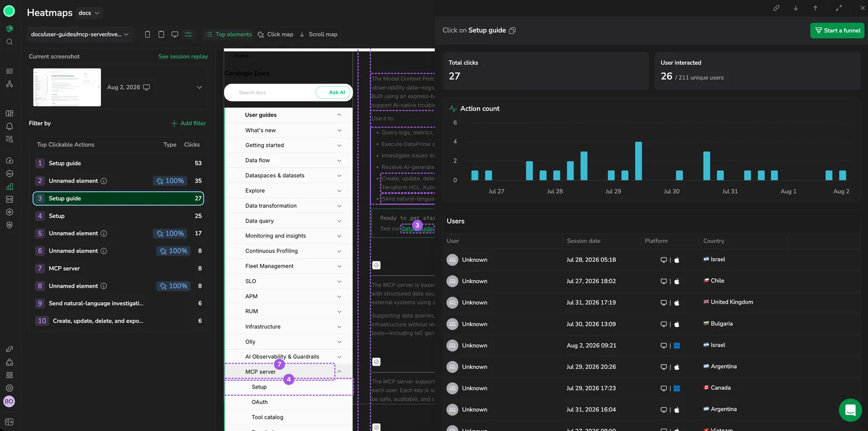This screenshot has width=868, height=431.
Task: Open the BO user avatar menu
Action: (9, 402)
